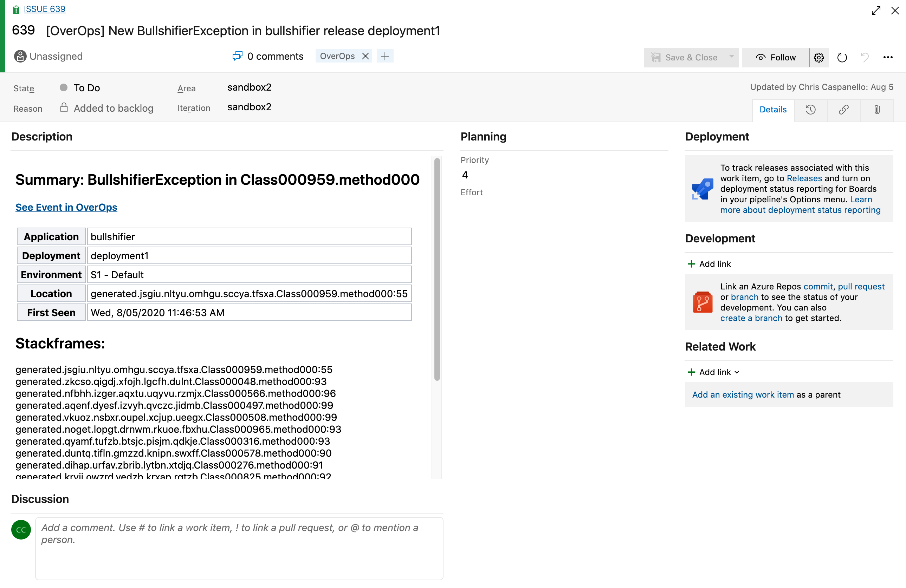
Task: Open the Links tab icon
Action: tap(843, 110)
